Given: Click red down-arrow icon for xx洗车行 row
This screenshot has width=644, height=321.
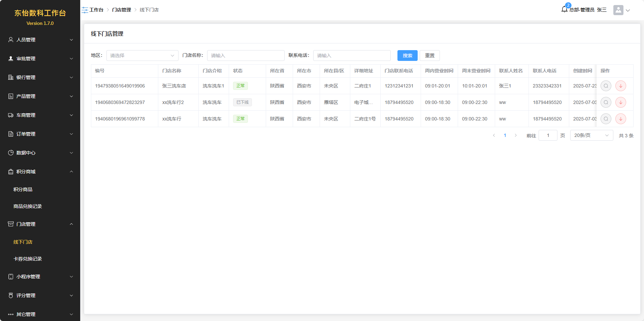Looking at the screenshot, I should click(620, 119).
